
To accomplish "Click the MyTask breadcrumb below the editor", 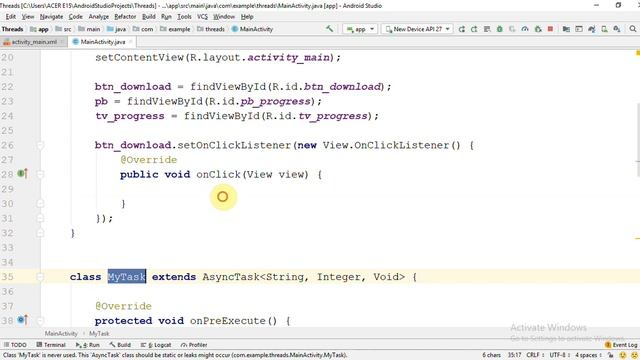I will click(99, 333).
